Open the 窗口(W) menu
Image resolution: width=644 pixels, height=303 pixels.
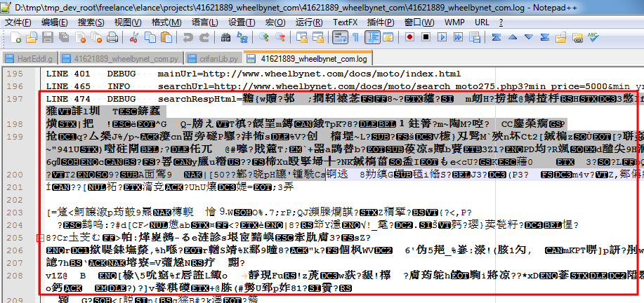419,22
